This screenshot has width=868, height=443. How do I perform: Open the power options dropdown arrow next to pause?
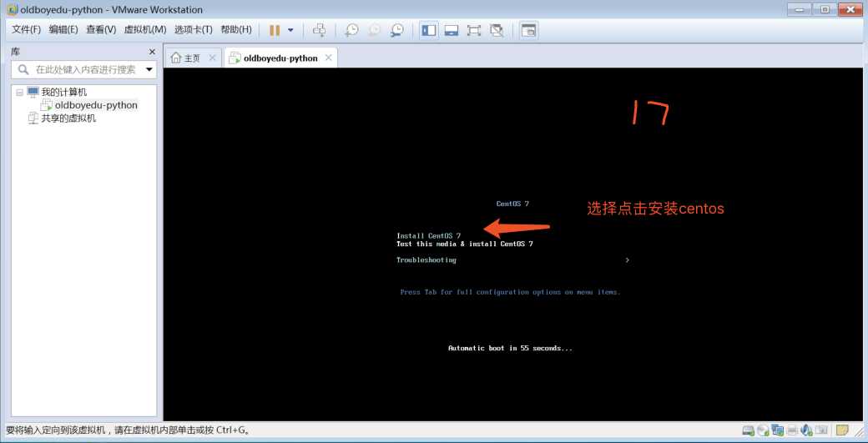pos(290,30)
